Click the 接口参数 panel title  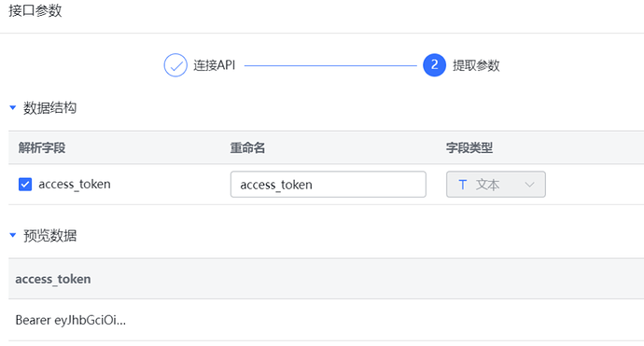(x=35, y=10)
